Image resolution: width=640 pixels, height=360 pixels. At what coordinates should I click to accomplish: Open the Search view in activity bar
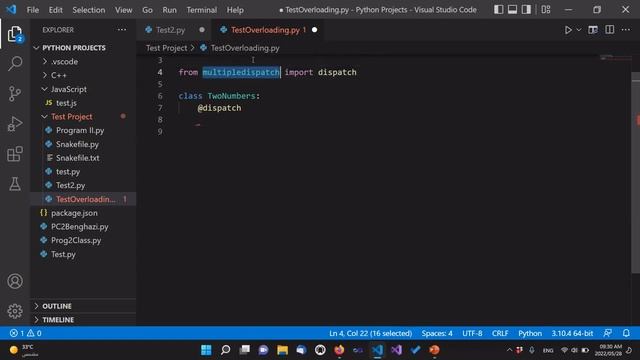click(15, 63)
